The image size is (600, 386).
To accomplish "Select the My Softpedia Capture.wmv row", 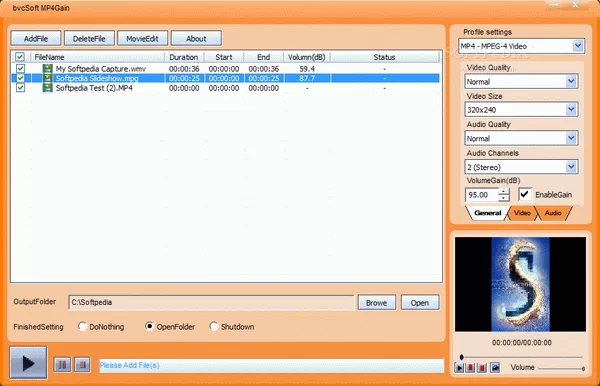I will (x=226, y=69).
